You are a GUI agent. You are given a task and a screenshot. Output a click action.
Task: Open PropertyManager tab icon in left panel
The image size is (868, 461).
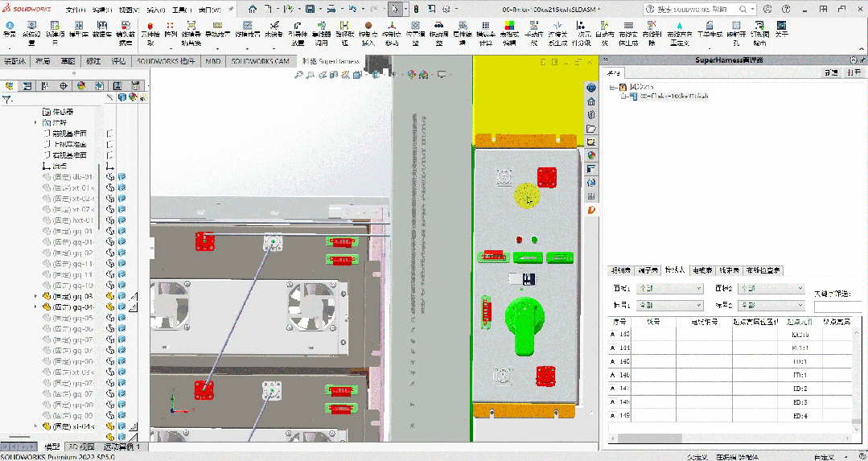click(x=27, y=86)
